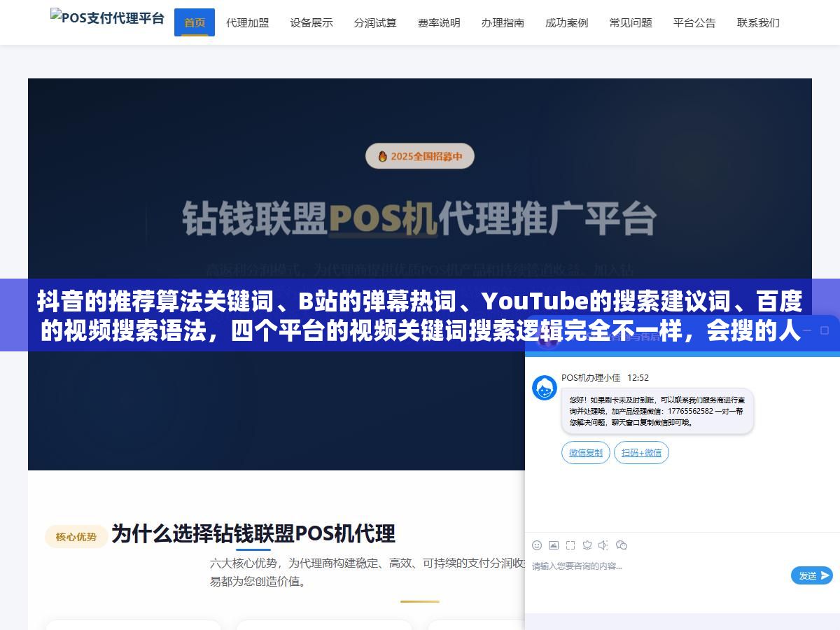Click the screenshot capture icon in chat

(570, 545)
